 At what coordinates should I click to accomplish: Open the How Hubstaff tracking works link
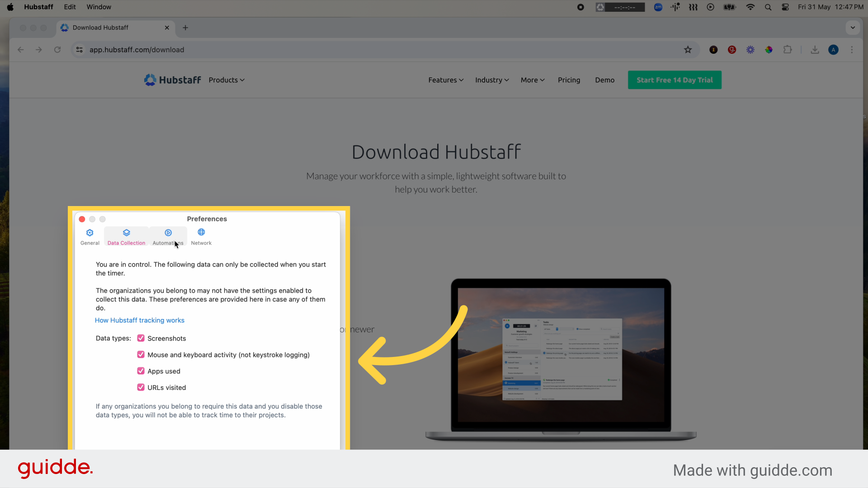point(139,320)
